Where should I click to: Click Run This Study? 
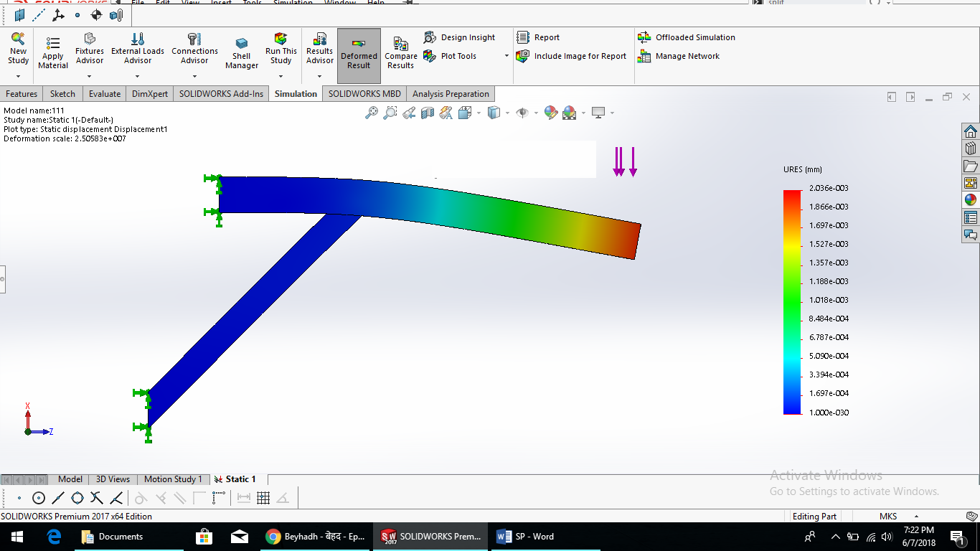[x=281, y=48]
